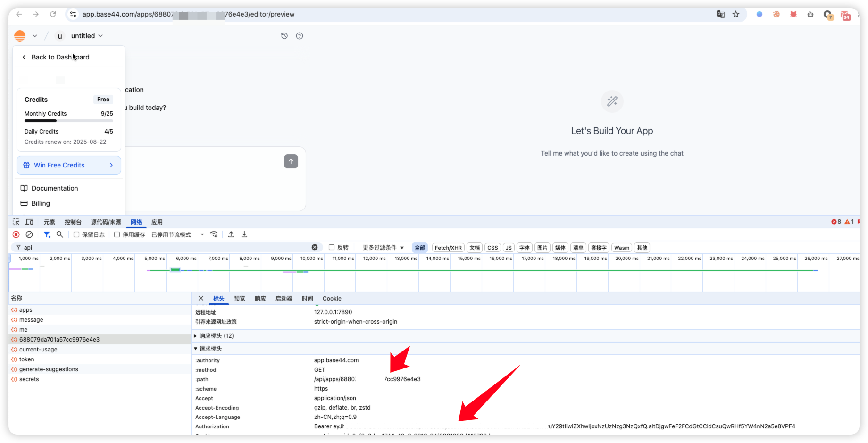Open version history clock icon
Viewport: 868px width, 443px height.
point(284,36)
